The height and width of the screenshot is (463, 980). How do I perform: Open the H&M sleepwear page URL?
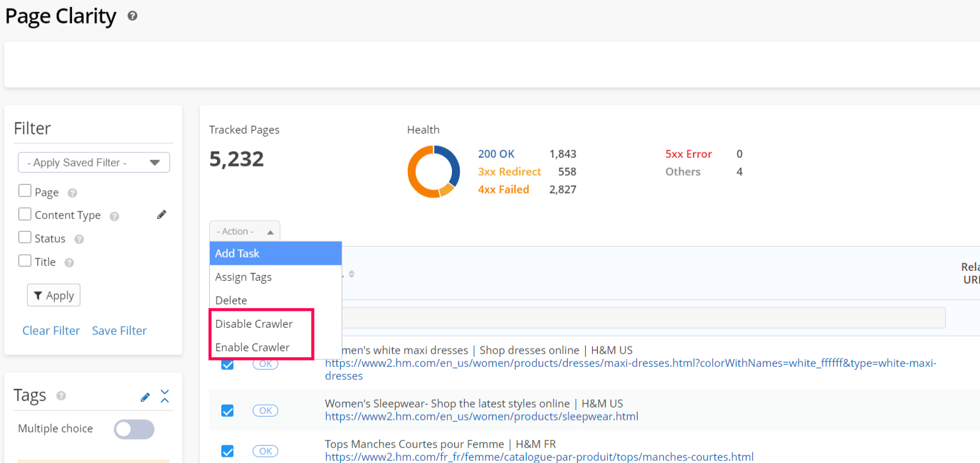481,417
